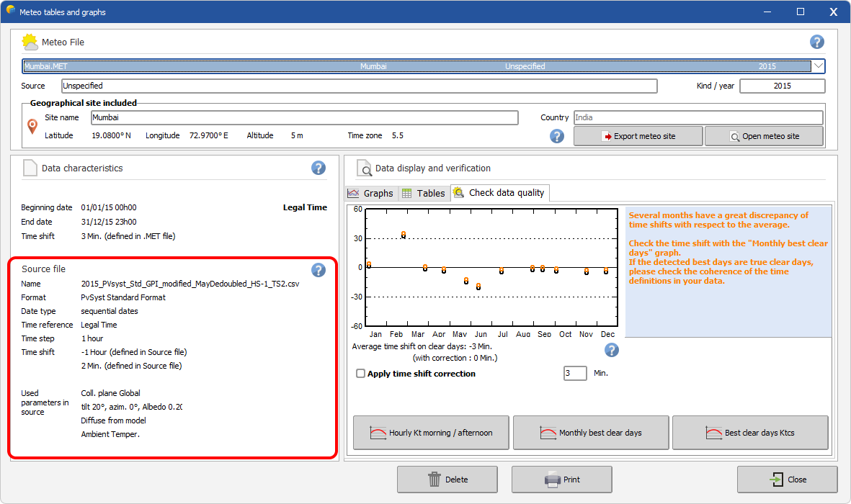Minimize the Meteo tables and graphs window
851x504 pixels.
767,12
